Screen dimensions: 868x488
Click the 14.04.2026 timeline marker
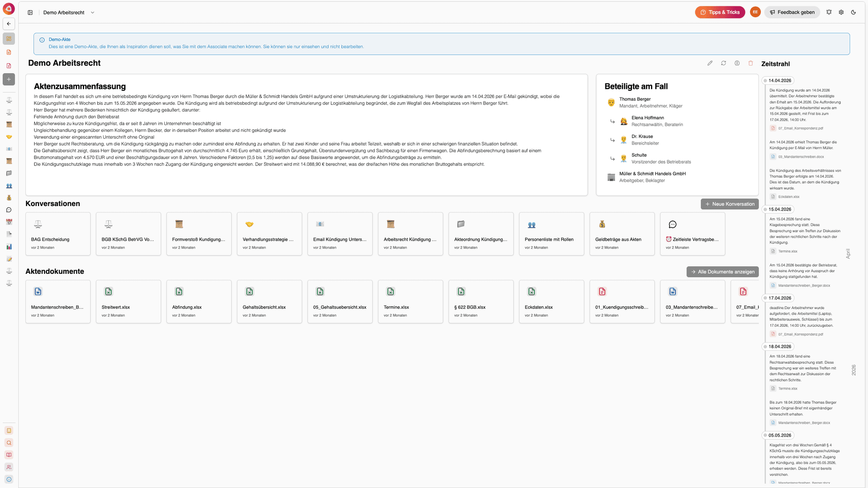point(778,80)
